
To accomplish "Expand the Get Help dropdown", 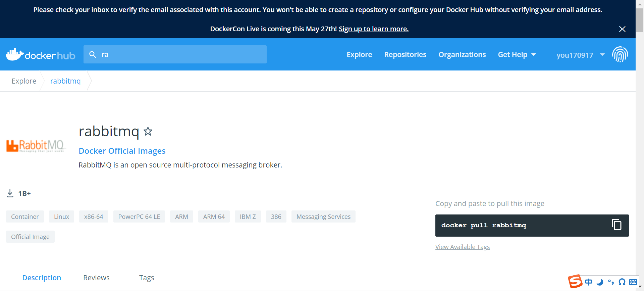I will click(x=517, y=54).
